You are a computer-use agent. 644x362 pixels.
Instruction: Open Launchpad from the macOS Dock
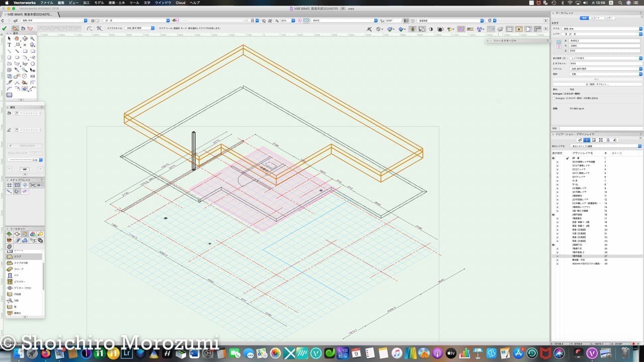pyautogui.click(x=33, y=353)
